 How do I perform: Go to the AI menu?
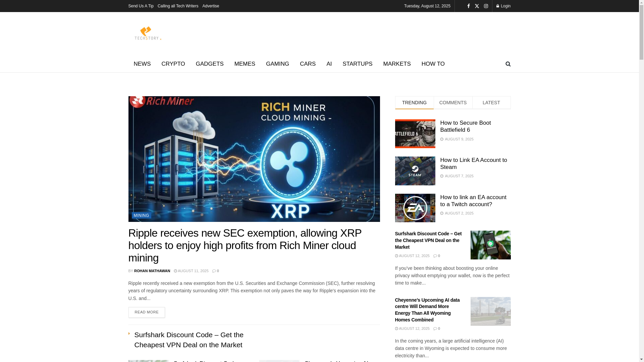coord(329,64)
